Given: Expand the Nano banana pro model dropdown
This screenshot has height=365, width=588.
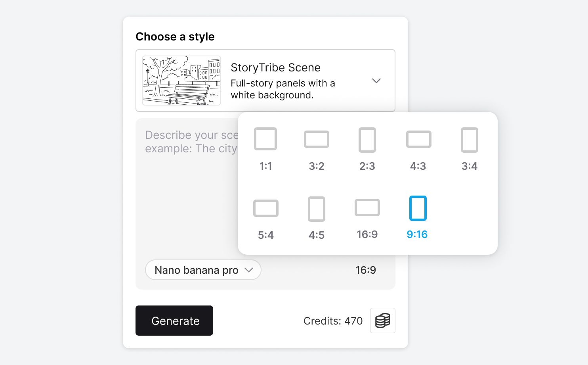Looking at the screenshot, I should pos(203,270).
